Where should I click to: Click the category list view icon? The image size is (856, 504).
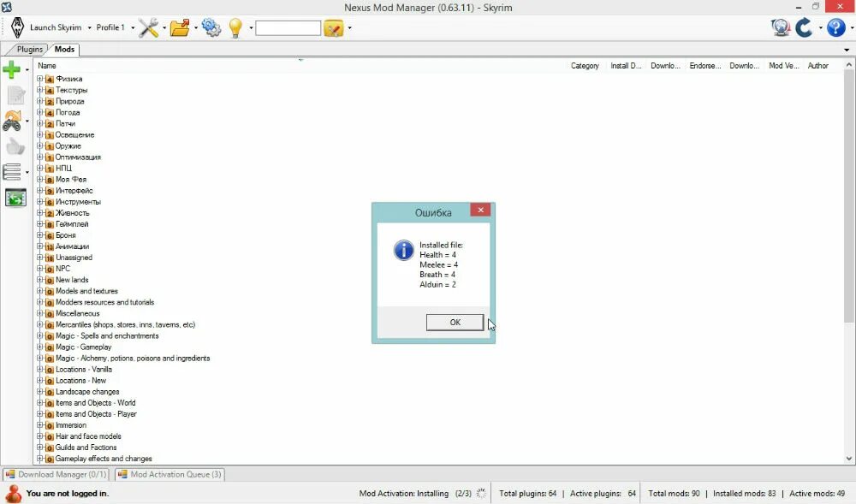coord(11,172)
